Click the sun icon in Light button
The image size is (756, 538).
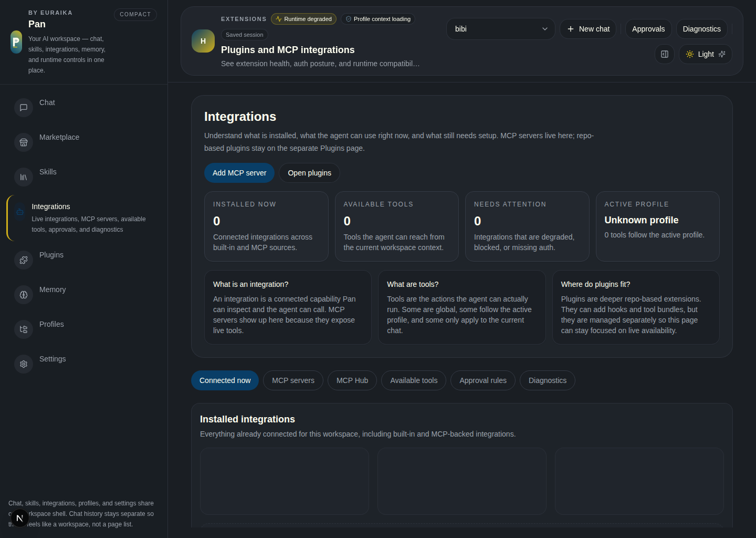pyautogui.click(x=690, y=54)
